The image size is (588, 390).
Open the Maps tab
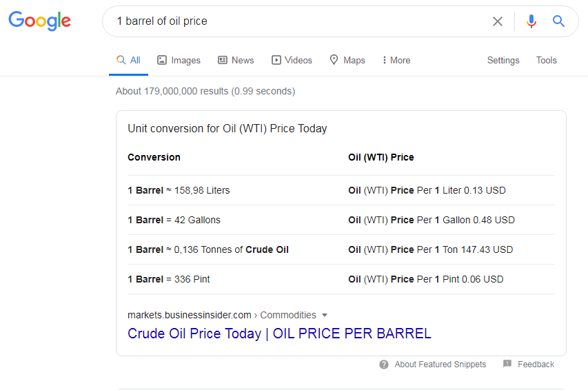coord(347,60)
